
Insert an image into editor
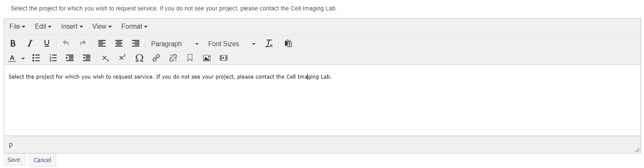click(x=207, y=58)
